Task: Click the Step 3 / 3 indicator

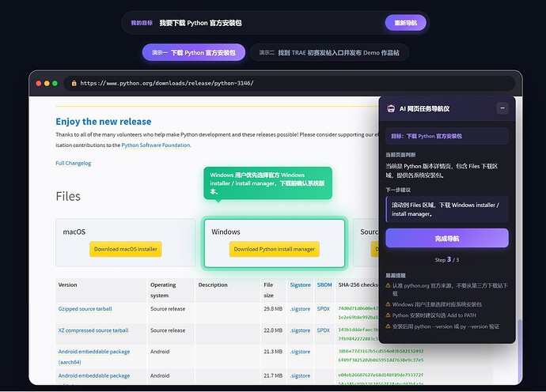Action: 447,259
